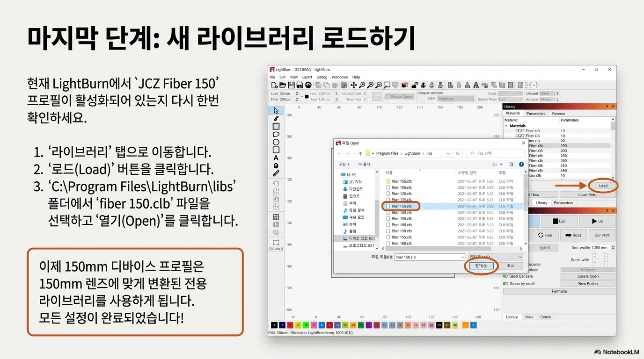Click the grid array tool in left sidebar
The width and height of the screenshot is (644, 359).
click(276, 216)
